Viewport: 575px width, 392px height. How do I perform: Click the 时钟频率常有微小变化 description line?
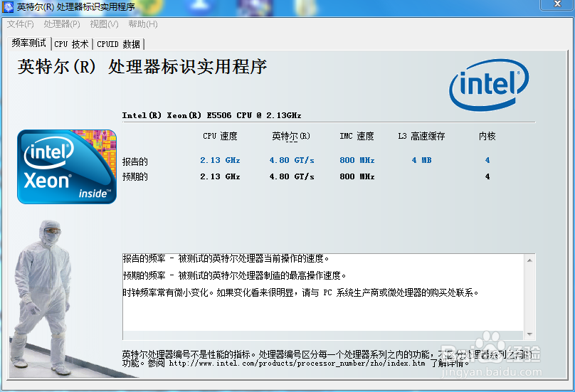tap(301, 292)
